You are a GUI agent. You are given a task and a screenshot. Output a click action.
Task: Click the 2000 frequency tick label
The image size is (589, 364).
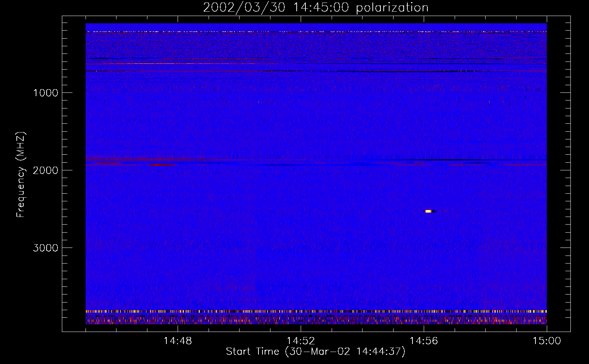click(x=46, y=170)
